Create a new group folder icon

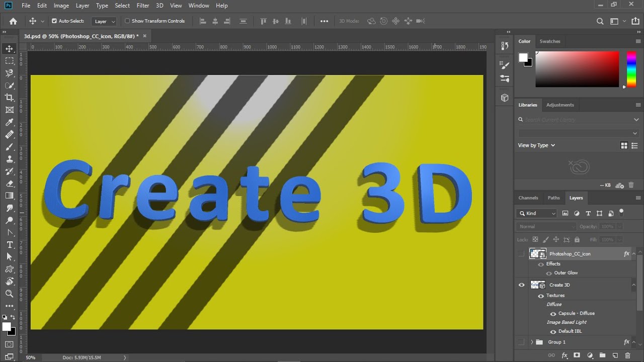pyautogui.click(x=602, y=355)
